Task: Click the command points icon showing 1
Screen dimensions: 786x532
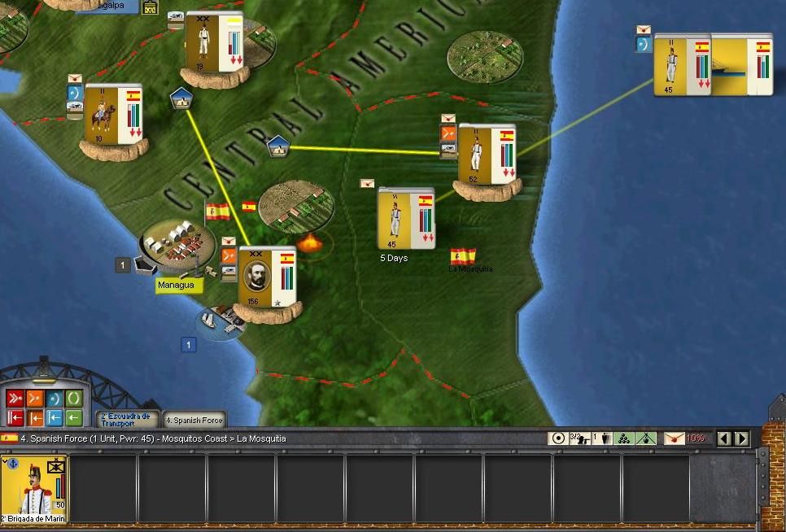Action: click(601, 438)
